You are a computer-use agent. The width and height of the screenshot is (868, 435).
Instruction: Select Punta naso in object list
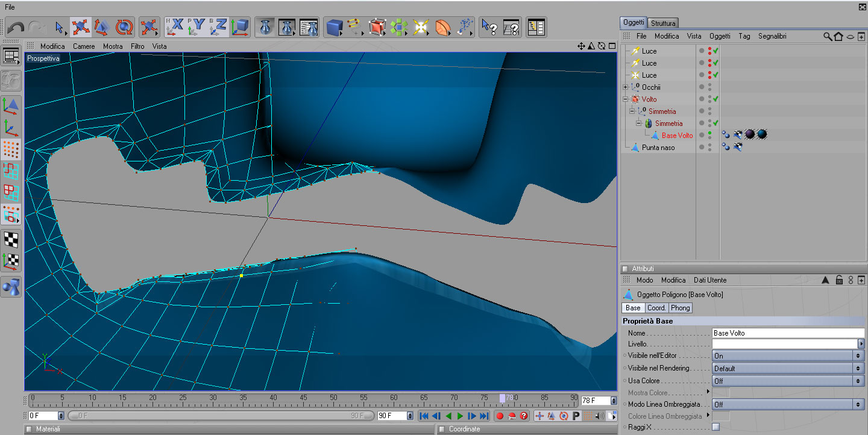658,148
